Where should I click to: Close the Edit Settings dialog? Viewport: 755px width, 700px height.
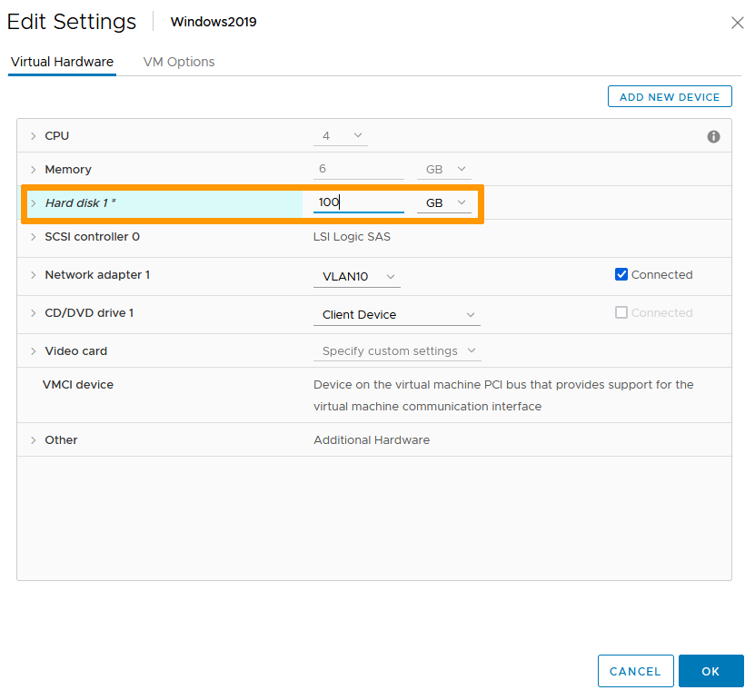tap(737, 23)
